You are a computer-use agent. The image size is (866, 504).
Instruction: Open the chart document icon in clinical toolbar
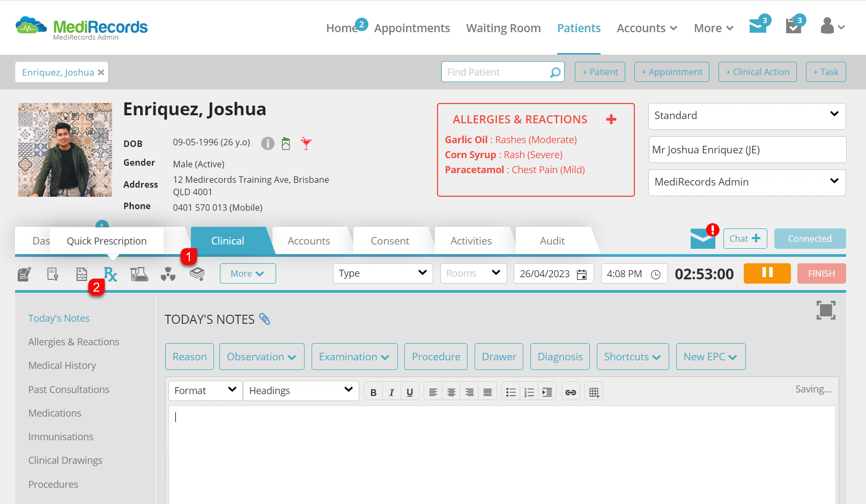coord(82,275)
